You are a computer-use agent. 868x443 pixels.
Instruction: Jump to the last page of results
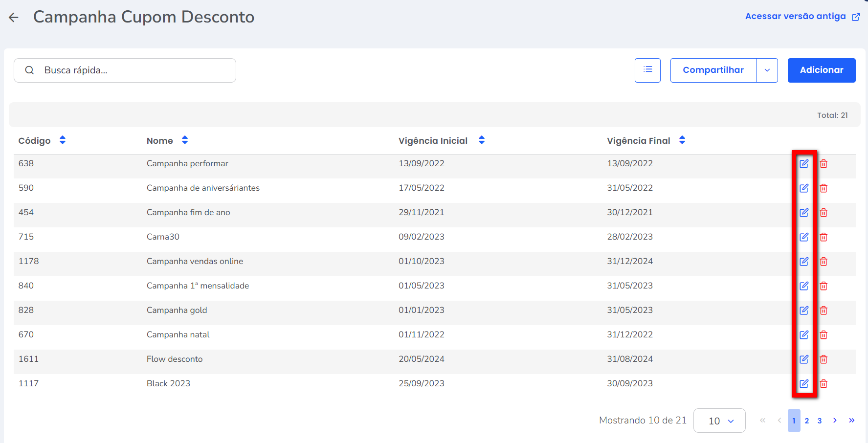[x=851, y=421]
